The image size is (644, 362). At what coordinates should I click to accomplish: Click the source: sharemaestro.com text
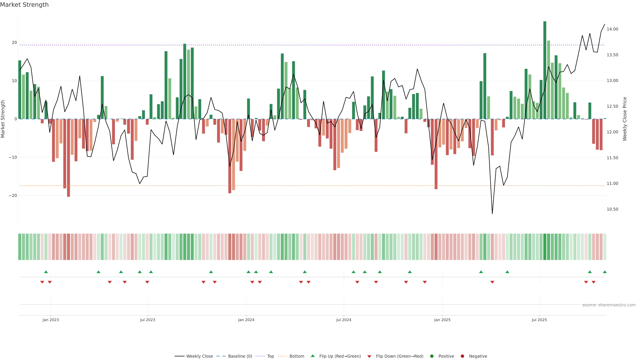tap(609, 305)
